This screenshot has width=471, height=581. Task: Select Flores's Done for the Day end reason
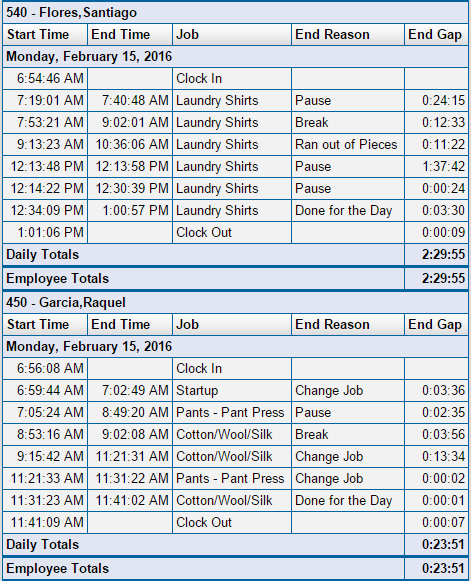348,210
